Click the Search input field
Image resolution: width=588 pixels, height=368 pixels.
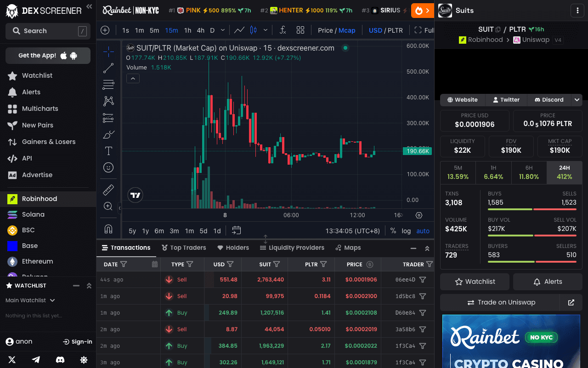48,31
